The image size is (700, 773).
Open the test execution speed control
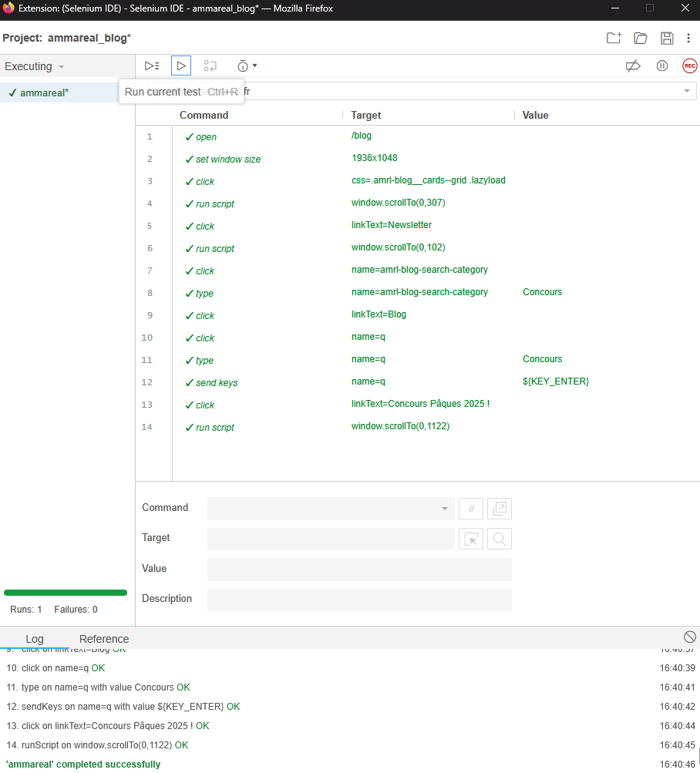(x=247, y=66)
